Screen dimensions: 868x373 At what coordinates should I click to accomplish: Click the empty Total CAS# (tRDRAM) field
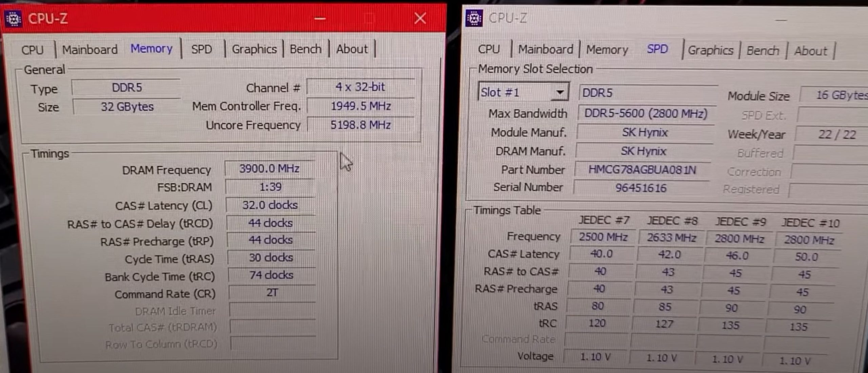273,327
